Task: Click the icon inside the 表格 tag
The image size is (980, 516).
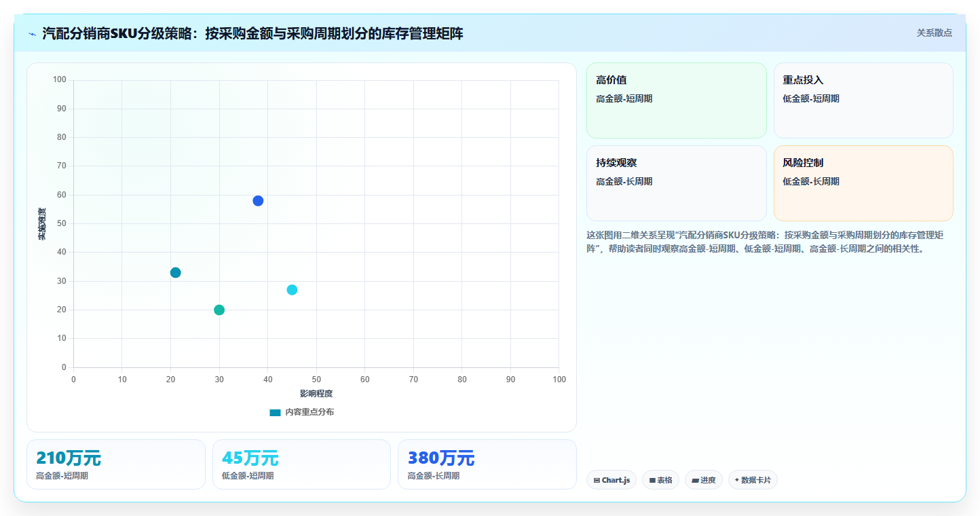Action: coord(652,481)
